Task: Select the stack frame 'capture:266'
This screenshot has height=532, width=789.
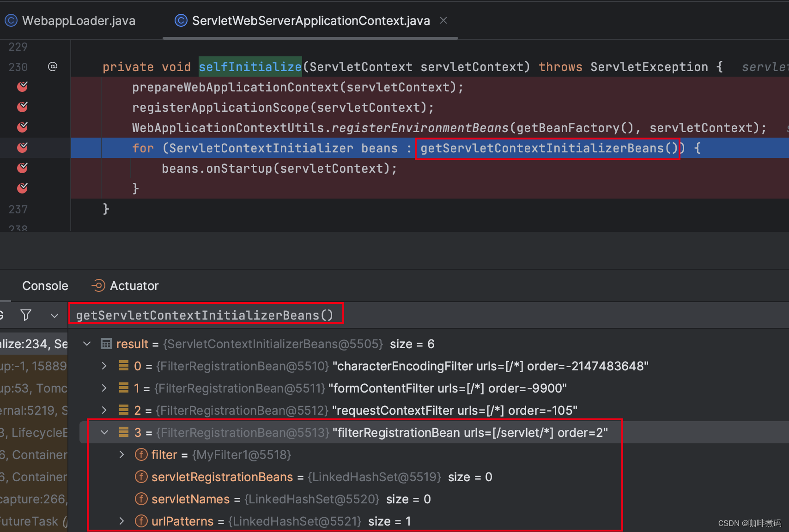Action: coord(34,499)
